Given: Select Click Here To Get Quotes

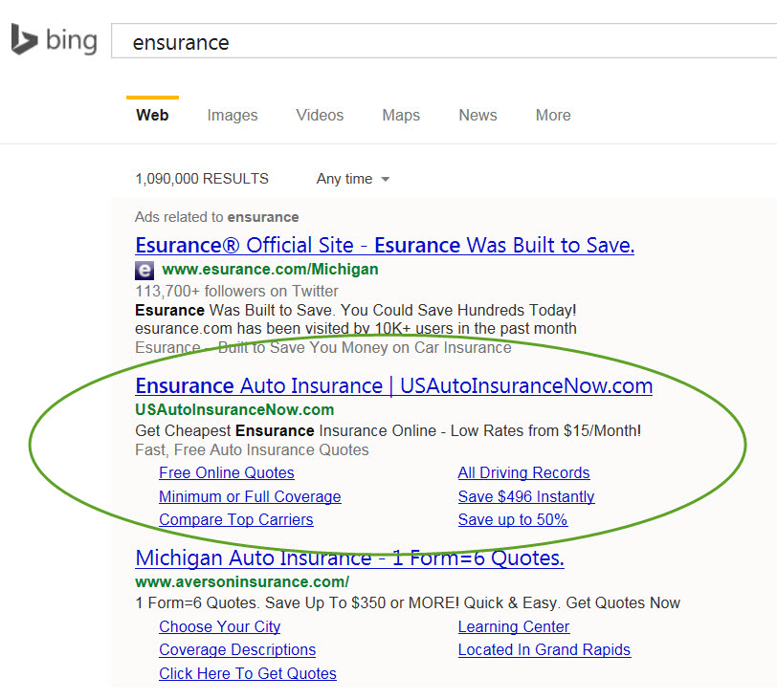Looking at the screenshot, I should [x=247, y=673].
